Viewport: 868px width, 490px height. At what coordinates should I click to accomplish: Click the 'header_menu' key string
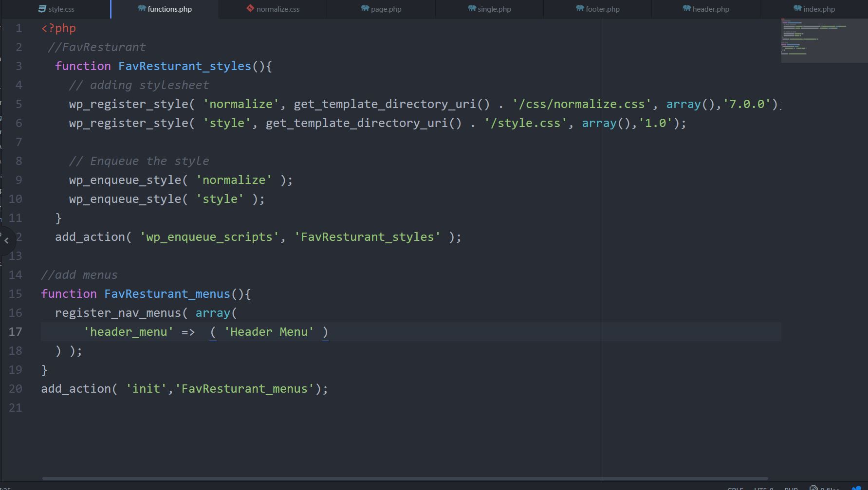(x=129, y=332)
